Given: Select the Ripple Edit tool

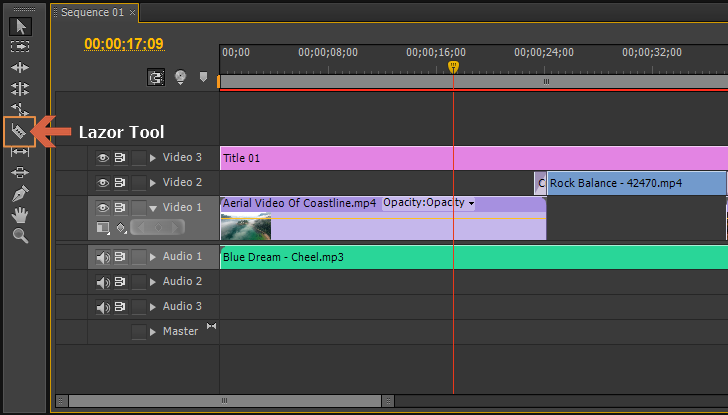Looking at the screenshot, I should click(20, 68).
